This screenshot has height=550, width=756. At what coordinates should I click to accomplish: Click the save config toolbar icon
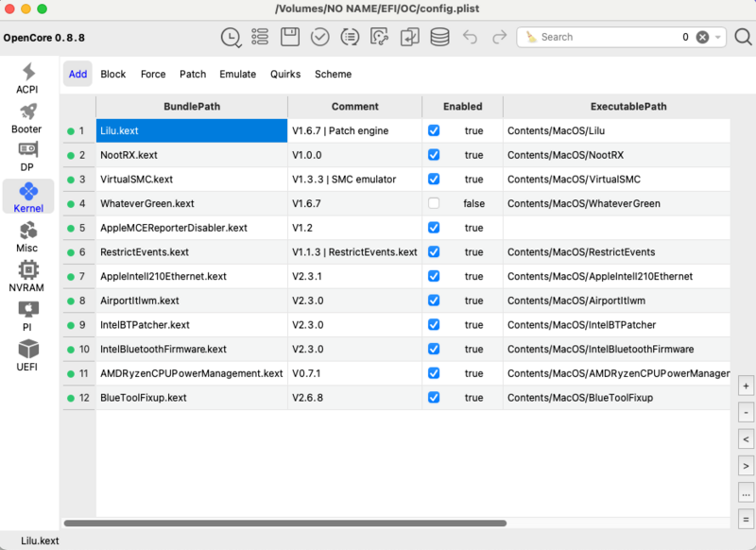click(x=290, y=37)
